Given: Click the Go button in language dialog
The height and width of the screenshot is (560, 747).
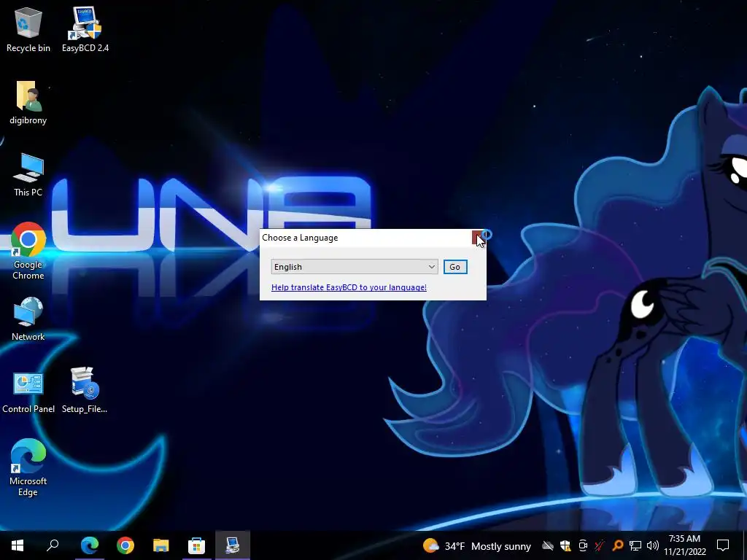Looking at the screenshot, I should point(455,267).
